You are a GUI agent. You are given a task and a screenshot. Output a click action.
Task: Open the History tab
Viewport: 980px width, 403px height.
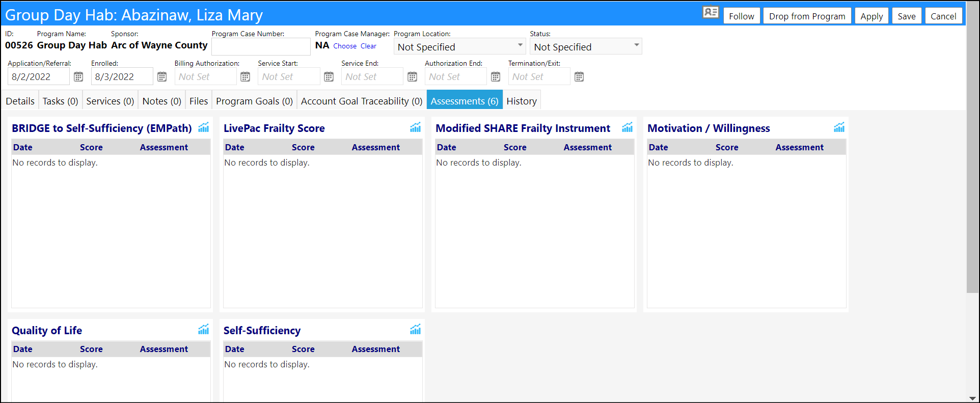click(522, 101)
